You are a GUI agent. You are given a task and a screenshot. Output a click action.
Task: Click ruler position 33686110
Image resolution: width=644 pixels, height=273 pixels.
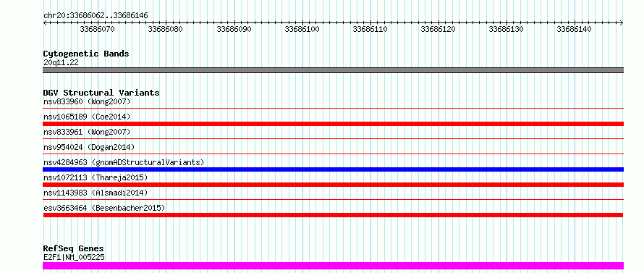(370, 29)
